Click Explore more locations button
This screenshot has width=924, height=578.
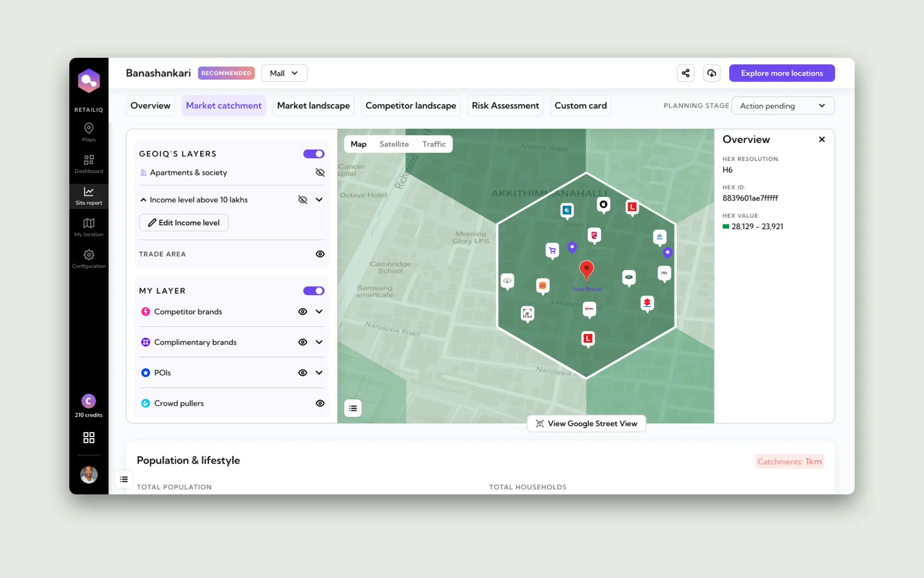pyautogui.click(x=782, y=73)
